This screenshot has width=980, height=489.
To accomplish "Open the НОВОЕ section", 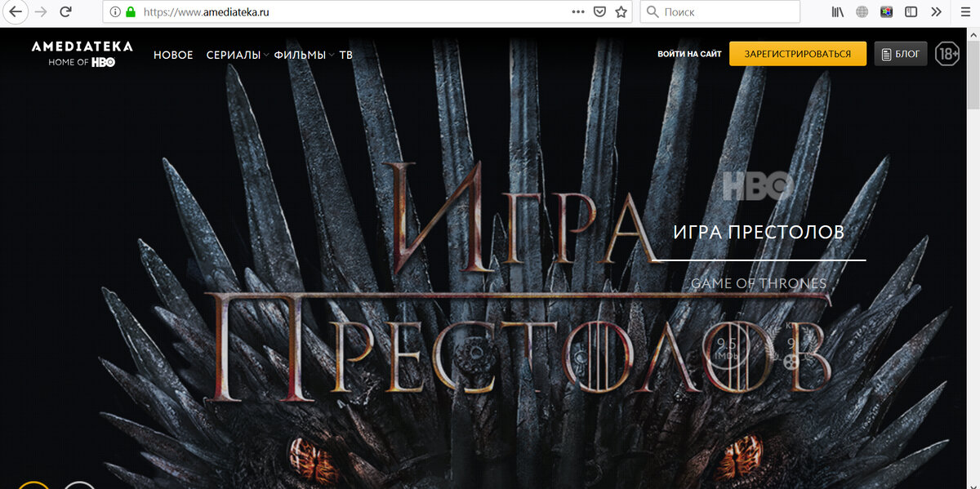I will (x=173, y=55).
